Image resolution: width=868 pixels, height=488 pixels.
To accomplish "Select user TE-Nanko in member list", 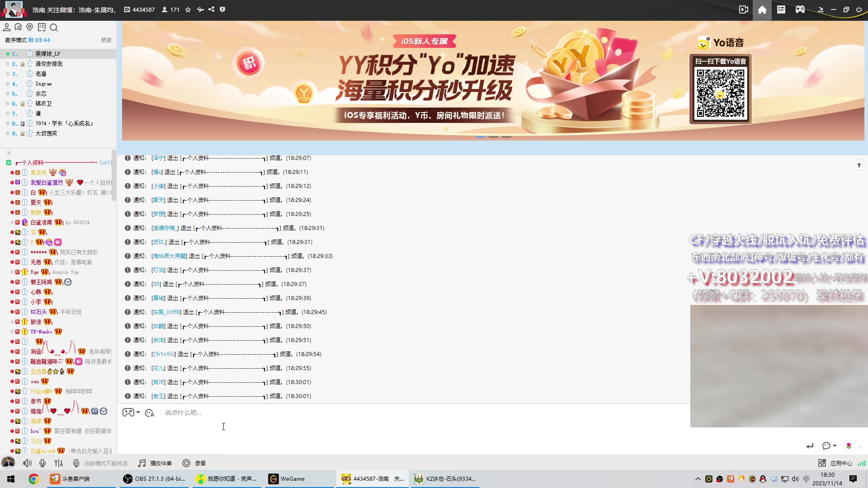I will point(41,332).
